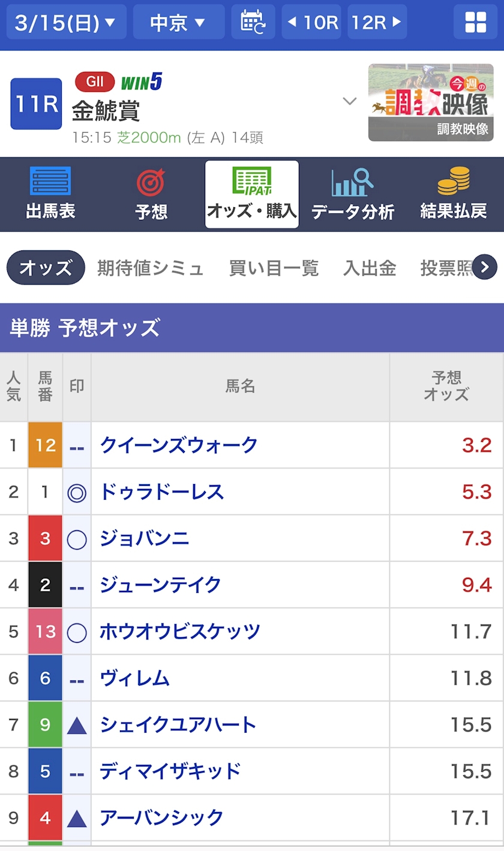
Task: Open the 中京 racecourse dropdown
Action: tap(178, 22)
